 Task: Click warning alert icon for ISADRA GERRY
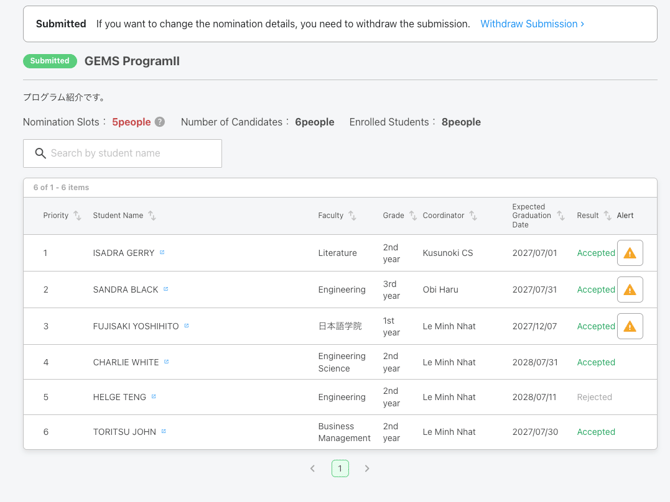pos(630,253)
